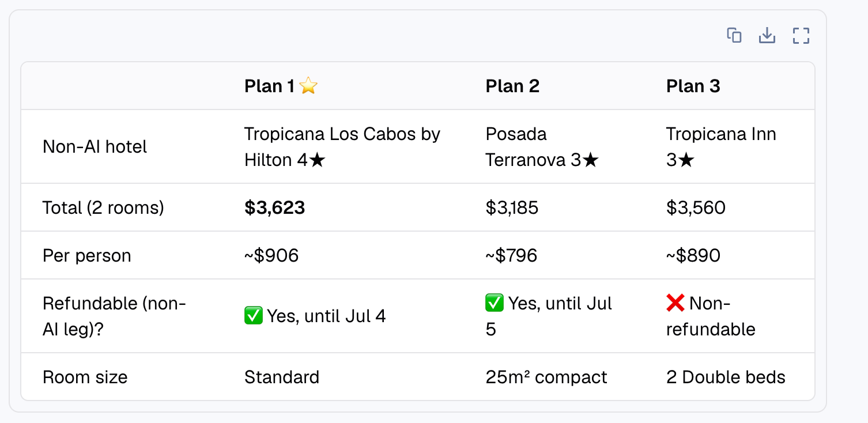
Task: Select the ~$890 per person value
Action: coord(693,255)
